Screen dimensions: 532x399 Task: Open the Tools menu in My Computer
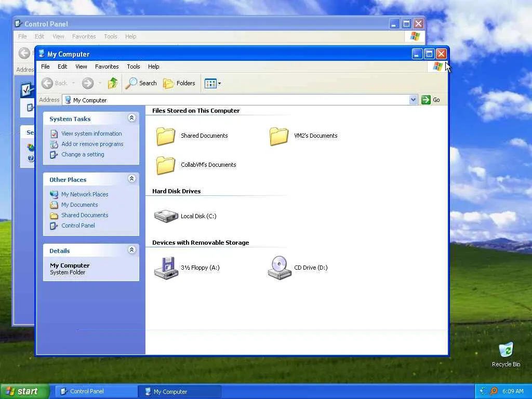coord(134,66)
